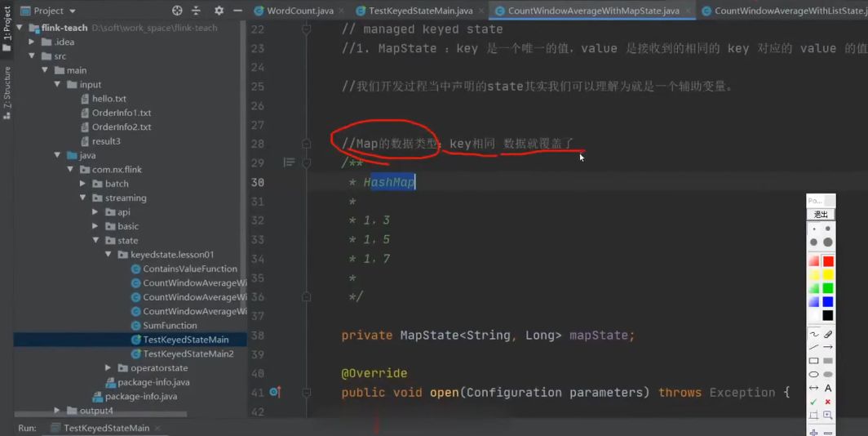
Task: Collapse the keyedstate.lesson01 package
Action: [108, 255]
